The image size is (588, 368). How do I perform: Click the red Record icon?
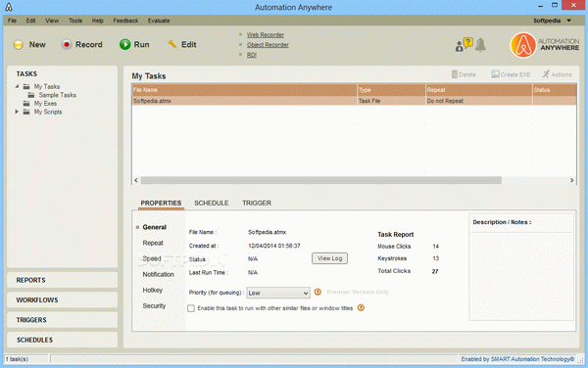(67, 45)
